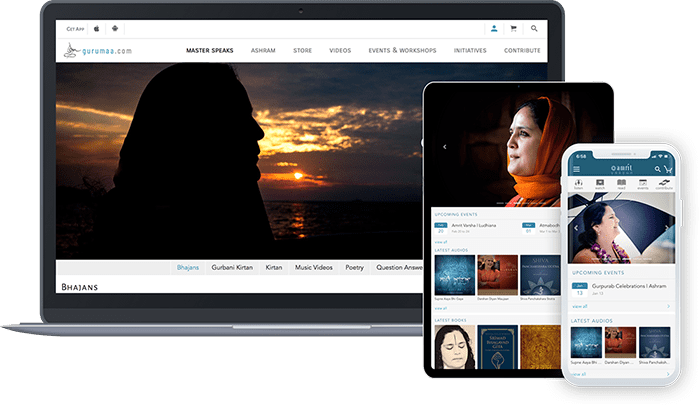
Task: Open the read section on phone
Action: click(x=621, y=184)
